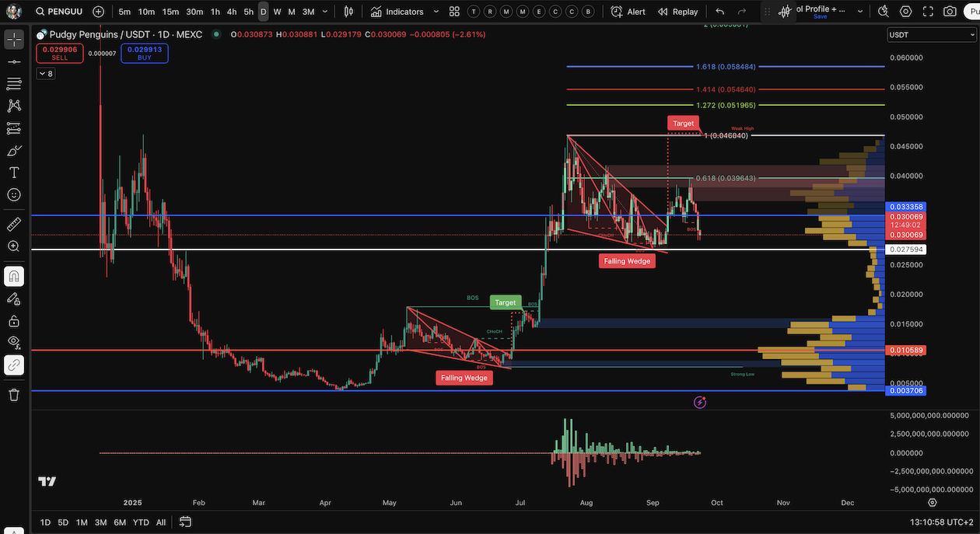
Task: Set the chart range to 1M
Action: tap(82, 522)
